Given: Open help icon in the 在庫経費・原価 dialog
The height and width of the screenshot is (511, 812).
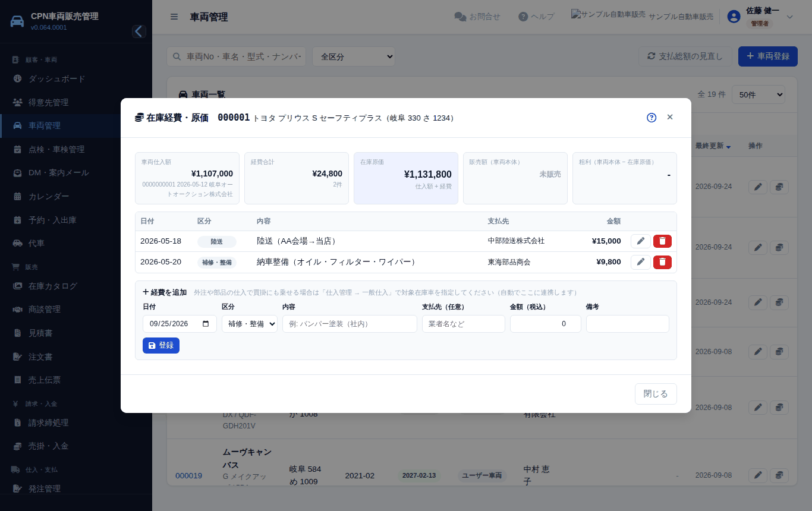Looking at the screenshot, I should coord(652,118).
